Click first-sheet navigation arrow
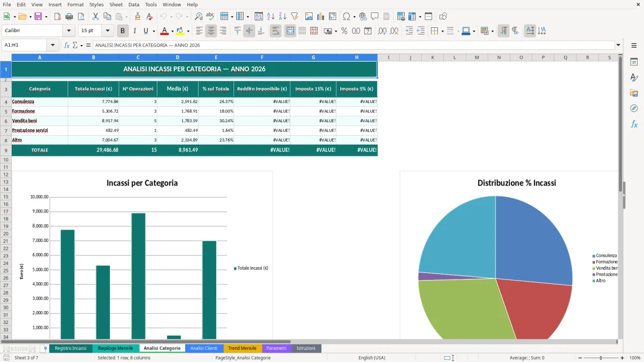644x362 pixels. (6, 349)
